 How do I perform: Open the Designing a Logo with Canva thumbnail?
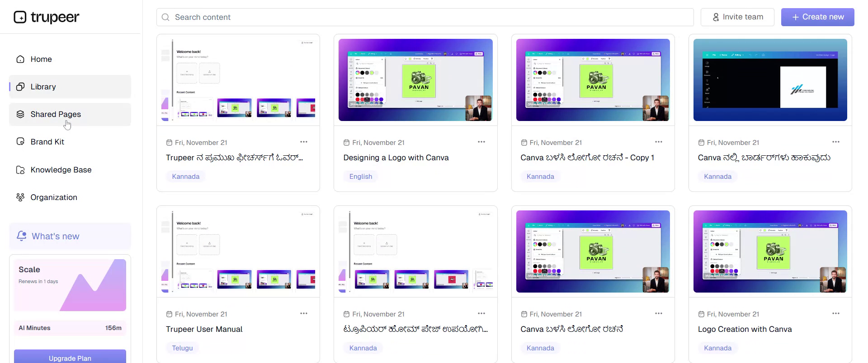[415, 80]
